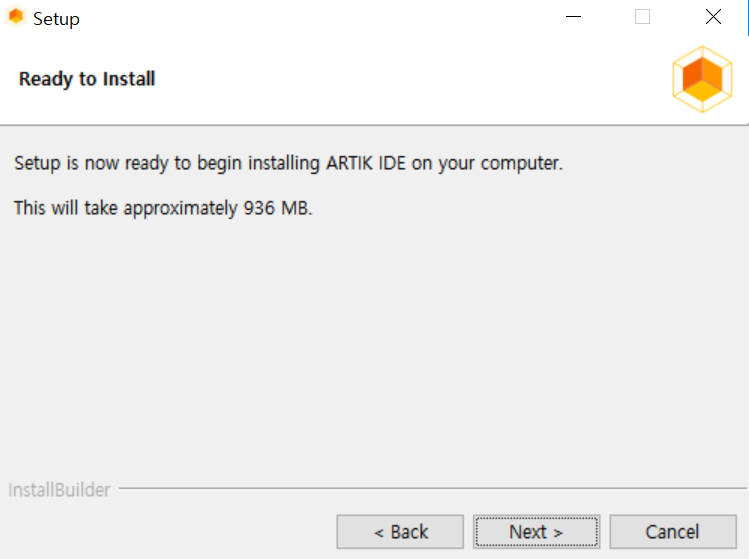This screenshot has width=749, height=559.
Task: Cancel the ARTIK IDE setup
Action: [x=673, y=531]
